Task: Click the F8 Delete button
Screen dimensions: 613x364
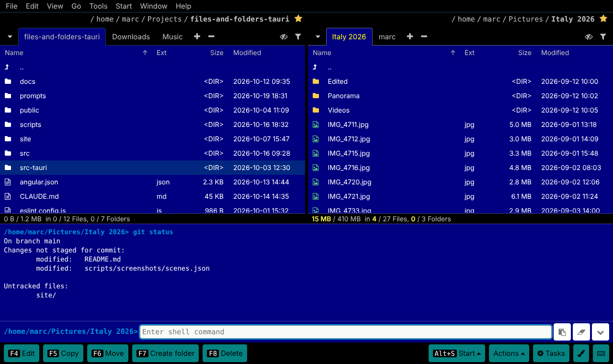Action: pos(225,353)
